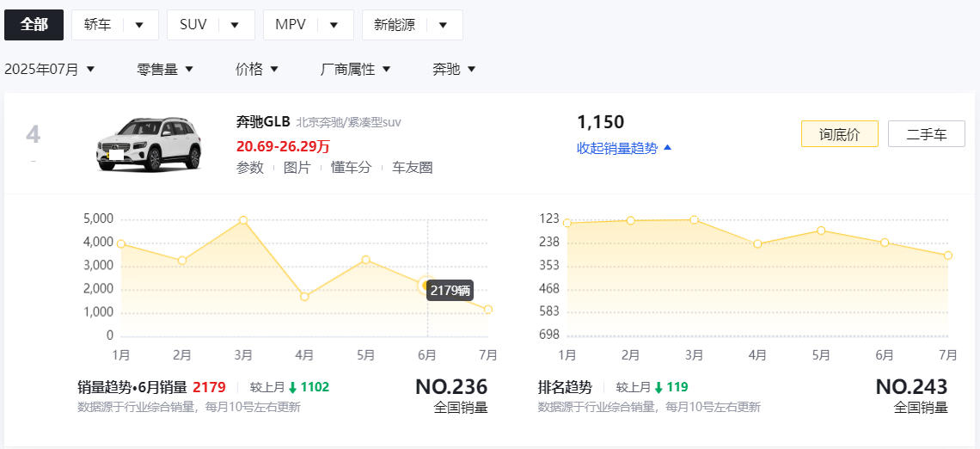Select the 2月 point on sales chart

click(182, 260)
